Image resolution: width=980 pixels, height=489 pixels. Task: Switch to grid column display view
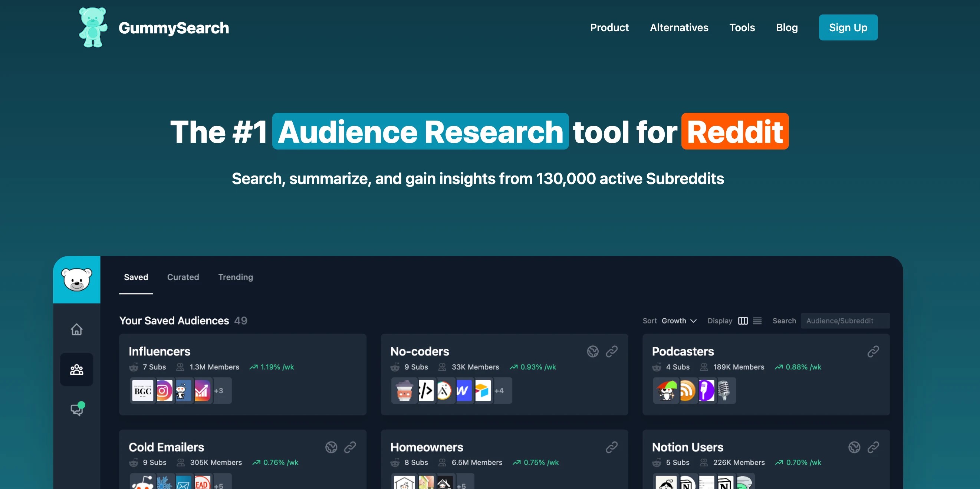[743, 321]
